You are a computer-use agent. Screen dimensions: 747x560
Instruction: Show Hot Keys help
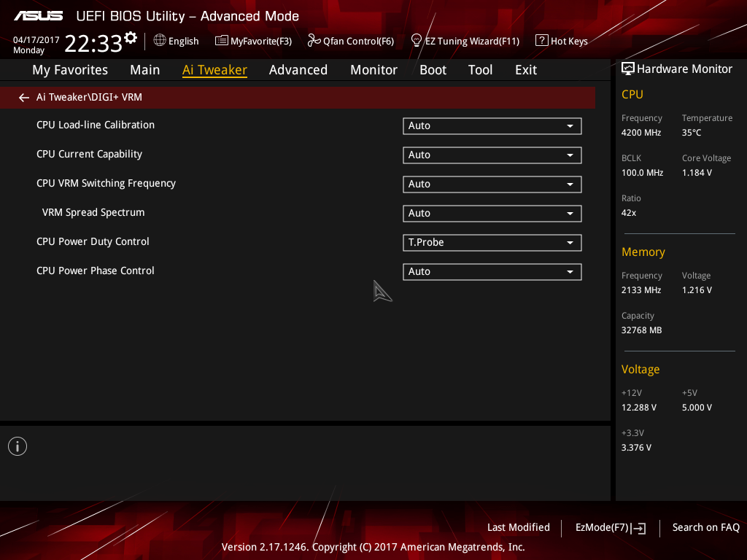click(x=569, y=42)
